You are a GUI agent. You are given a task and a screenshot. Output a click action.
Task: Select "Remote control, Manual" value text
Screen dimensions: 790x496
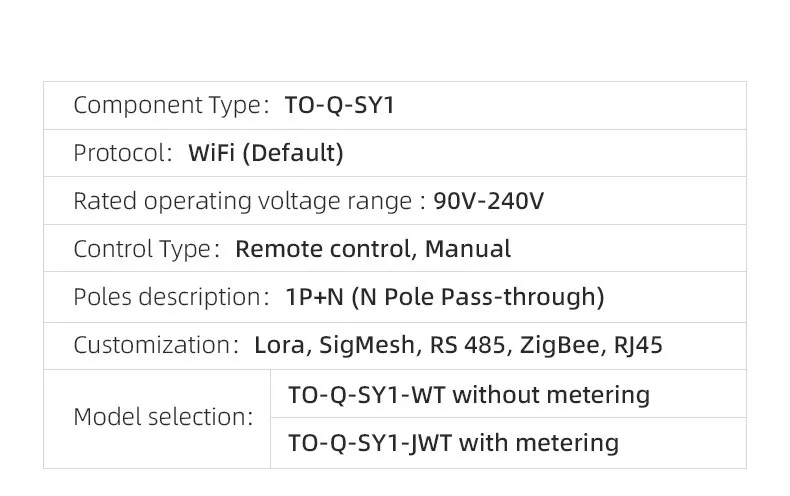[373, 249]
